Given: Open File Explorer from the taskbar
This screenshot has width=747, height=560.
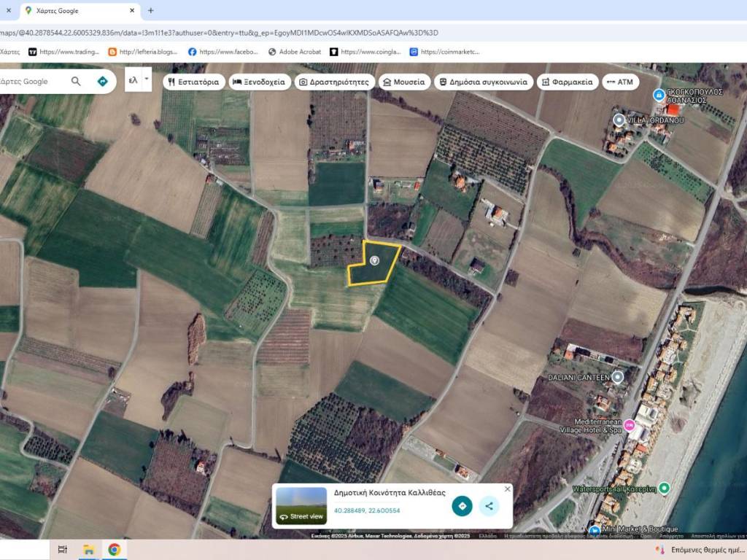Looking at the screenshot, I should coord(88,549).
